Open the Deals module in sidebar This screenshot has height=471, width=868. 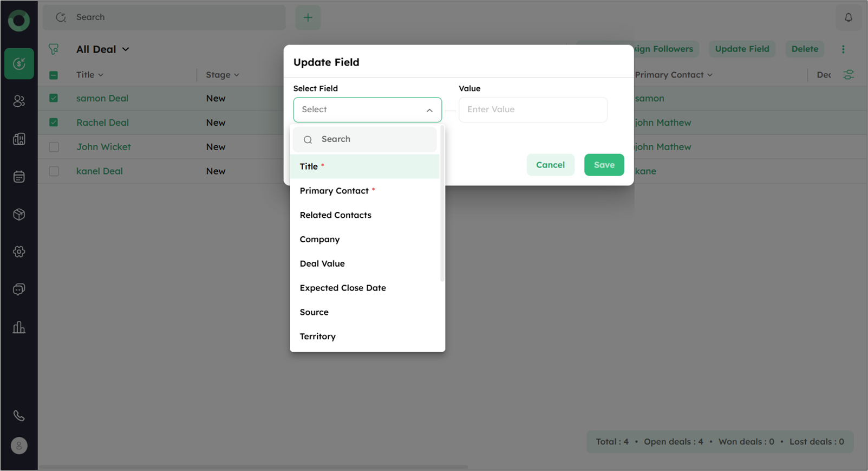click(19, 64)
